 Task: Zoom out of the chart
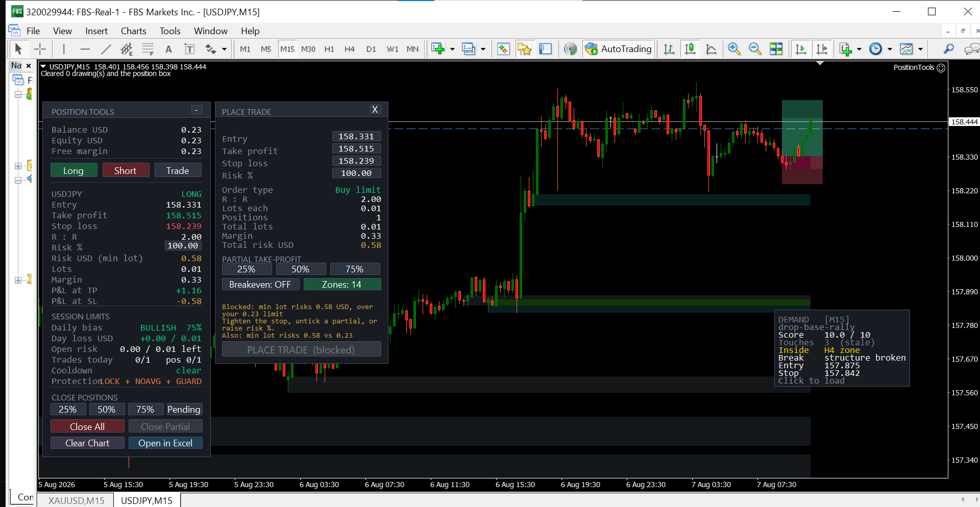point(755,49)
